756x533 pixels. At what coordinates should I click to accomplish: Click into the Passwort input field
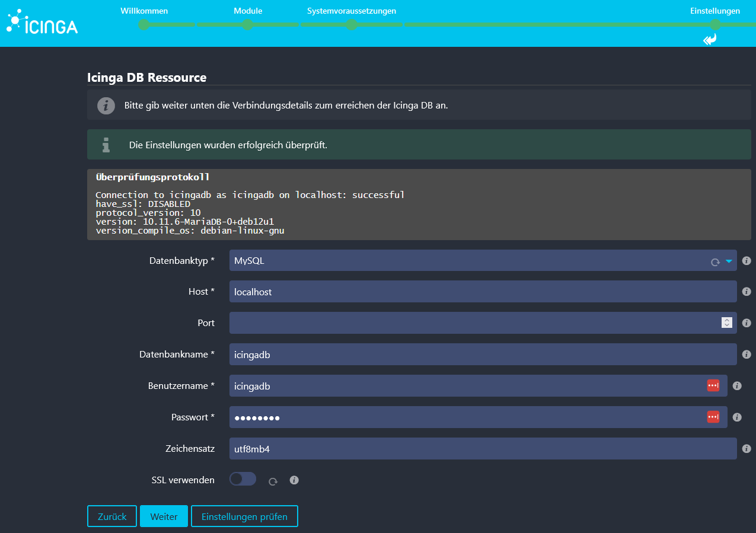(x=479, y=417)
